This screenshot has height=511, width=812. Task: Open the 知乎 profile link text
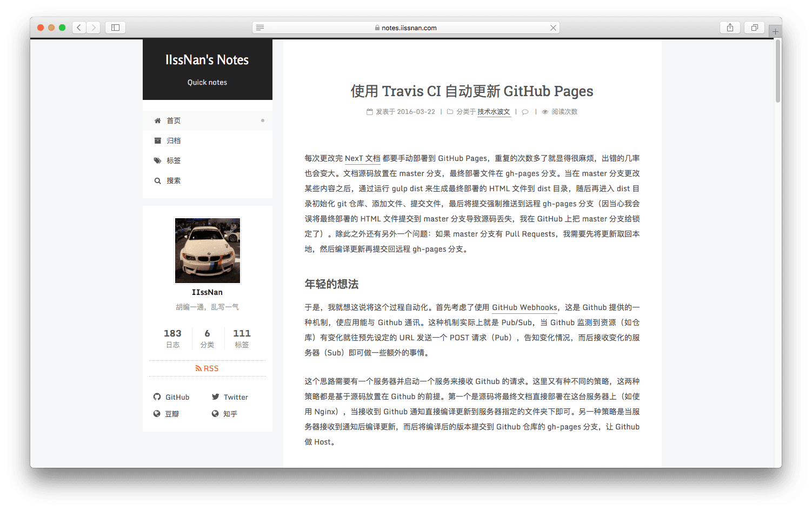tap(230, 414)
